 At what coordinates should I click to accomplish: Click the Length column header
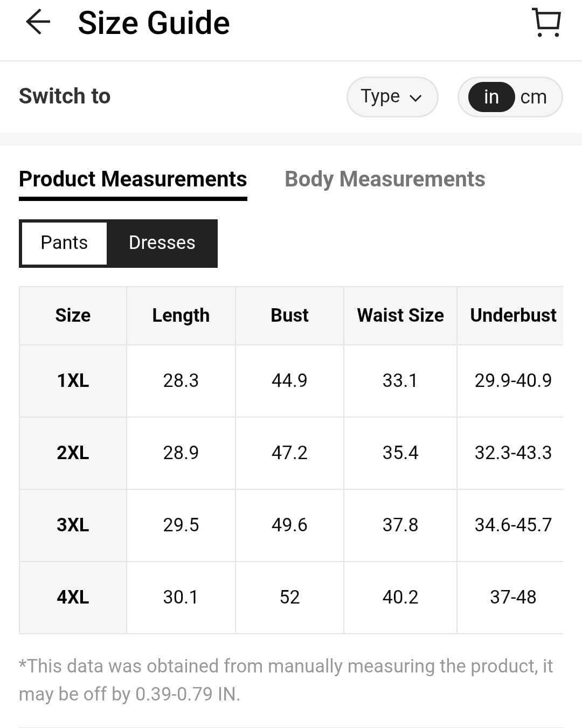coord(181,315)
